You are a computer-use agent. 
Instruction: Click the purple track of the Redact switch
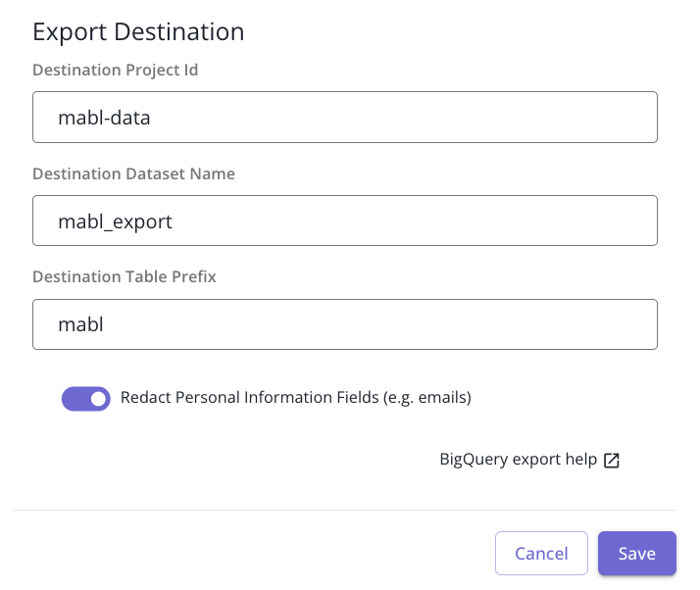tap(74, 398)
